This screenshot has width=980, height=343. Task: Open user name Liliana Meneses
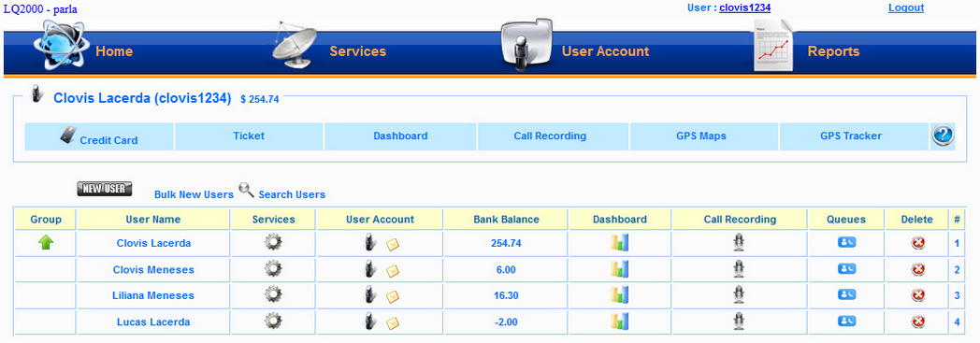tap(153, 295)
